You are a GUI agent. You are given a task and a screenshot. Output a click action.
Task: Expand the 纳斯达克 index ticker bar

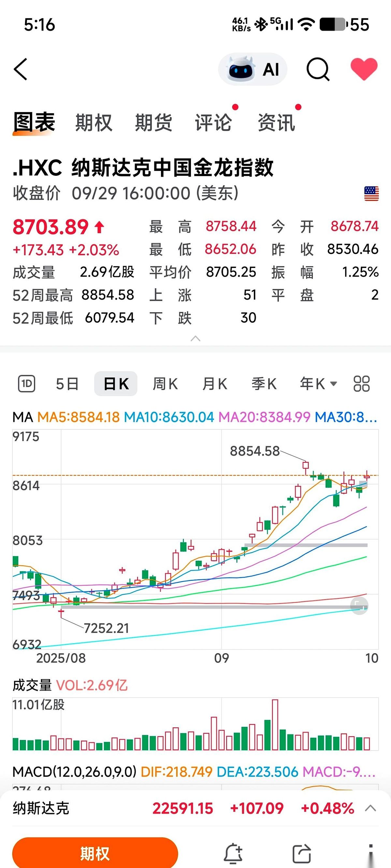pos(370,808)
